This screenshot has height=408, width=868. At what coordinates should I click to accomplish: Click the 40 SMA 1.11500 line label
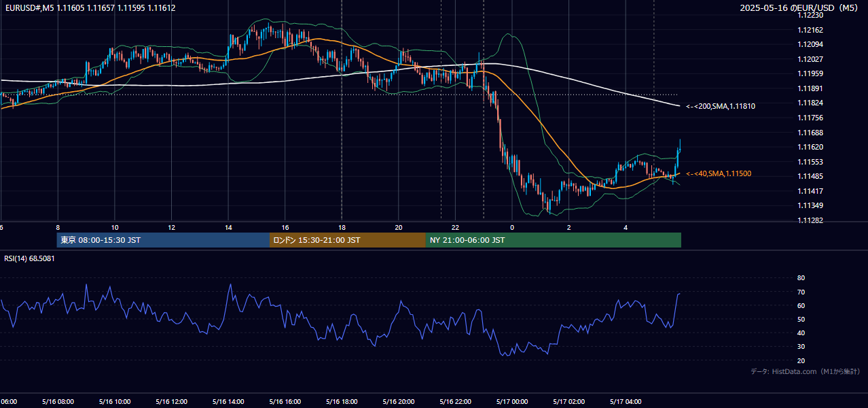(719, 174)
